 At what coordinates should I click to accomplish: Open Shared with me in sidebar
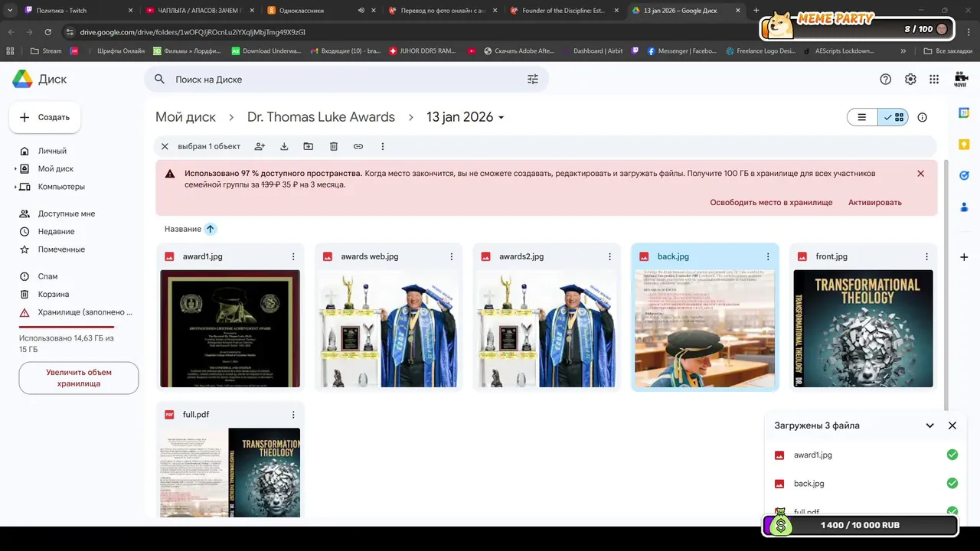tap(67, 214)
